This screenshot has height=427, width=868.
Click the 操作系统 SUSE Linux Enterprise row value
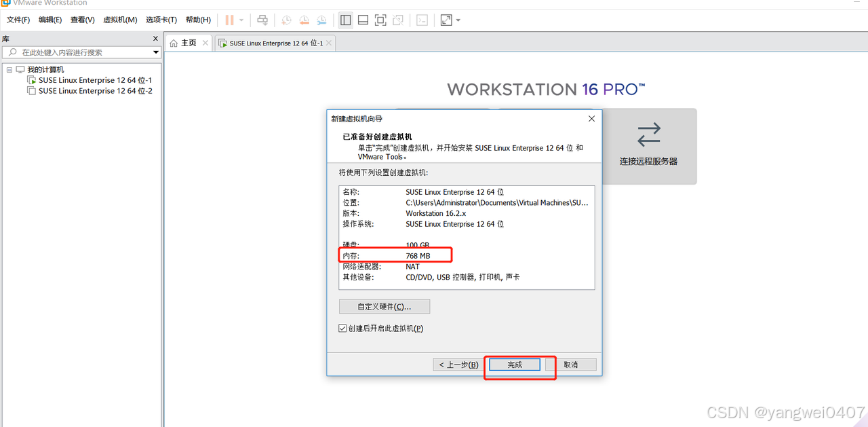tap(455, 224)
